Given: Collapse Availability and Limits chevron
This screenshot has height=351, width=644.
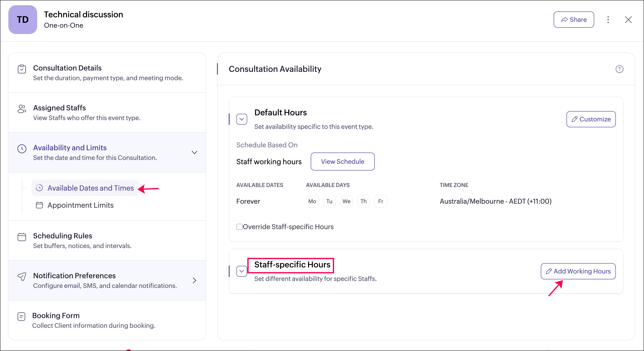Looking at the screenshot, I should (194, 153).
